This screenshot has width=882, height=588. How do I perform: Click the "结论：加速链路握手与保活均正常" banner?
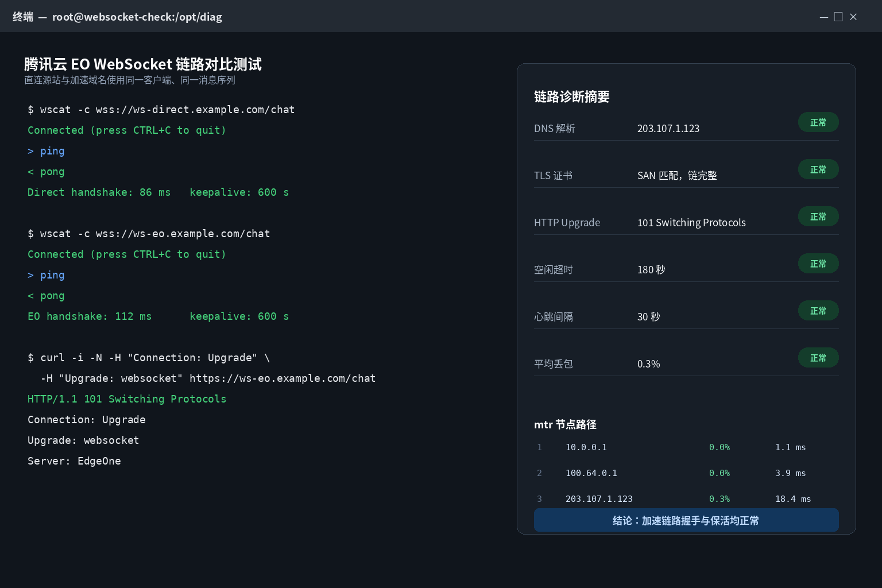click(x=686, y=520)
